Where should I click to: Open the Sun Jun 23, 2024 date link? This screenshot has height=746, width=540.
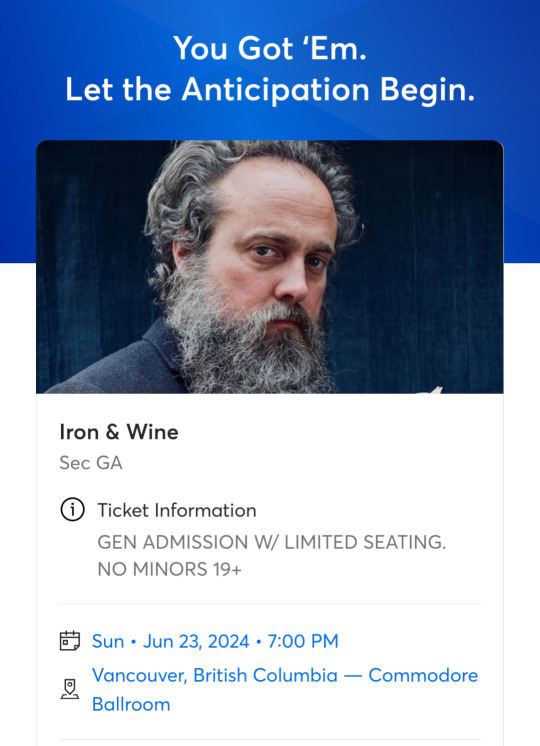(215, 641)
